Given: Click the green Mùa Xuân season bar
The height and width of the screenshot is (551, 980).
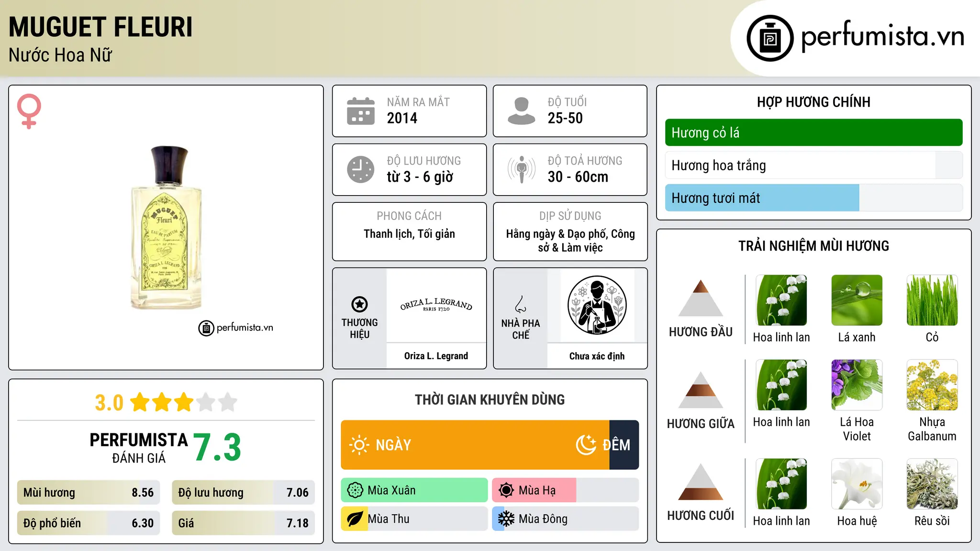Looking at the screenshot, I should 414,490.
